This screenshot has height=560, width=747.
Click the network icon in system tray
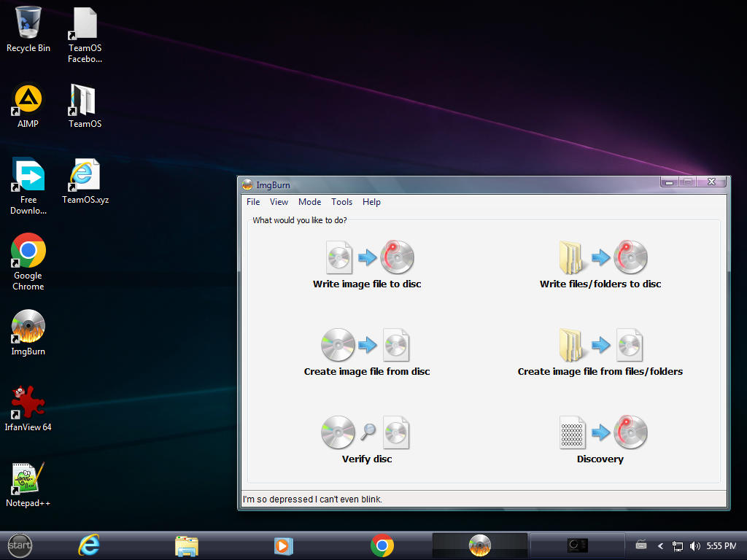coord(678,546)
